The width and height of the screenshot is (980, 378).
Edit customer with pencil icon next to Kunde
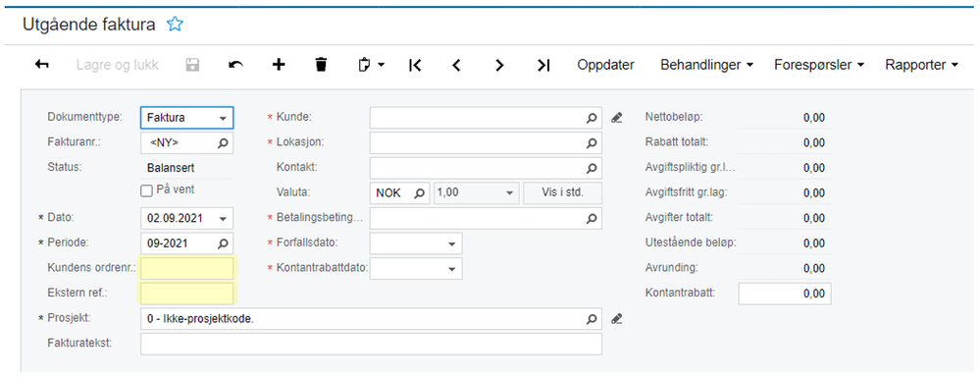pyautogui.click(x=616, y=117)
